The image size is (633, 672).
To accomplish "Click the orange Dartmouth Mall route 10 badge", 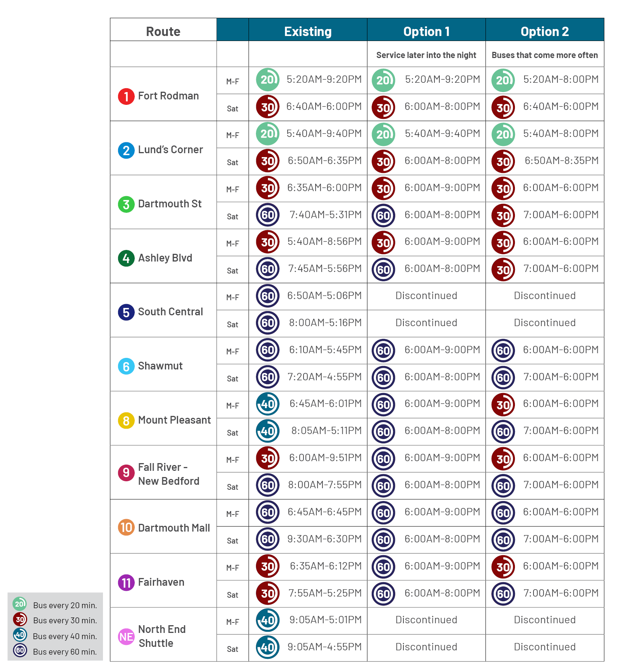I will click(126, 528).
